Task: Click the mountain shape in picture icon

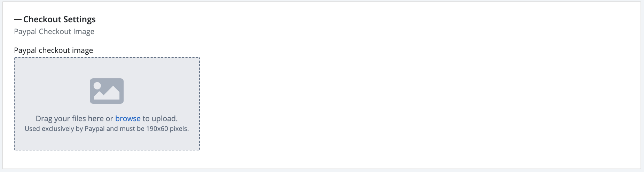Action: pos(111,94)
